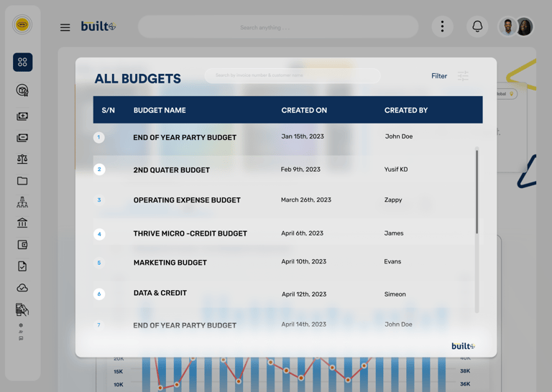
Task: Open the document checkmark sidebar icon
Action: click(22, 266)
